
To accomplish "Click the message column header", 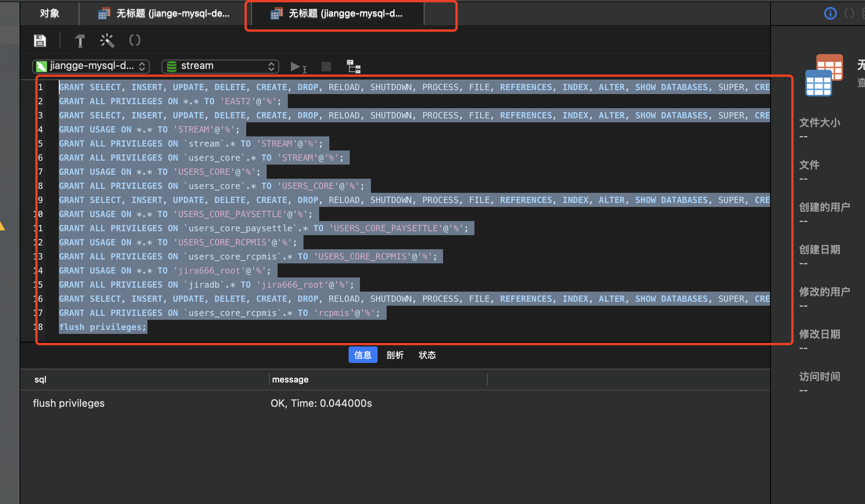I will click(290, 379).
